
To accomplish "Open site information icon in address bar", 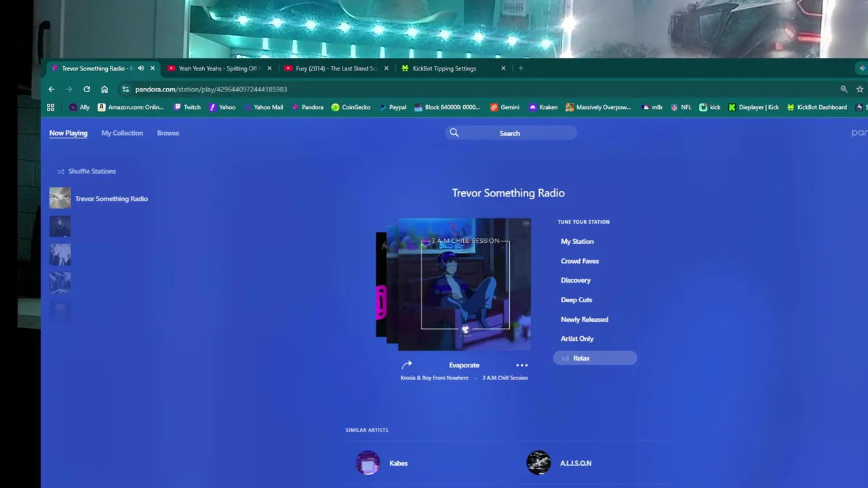I will coord(125,89).
